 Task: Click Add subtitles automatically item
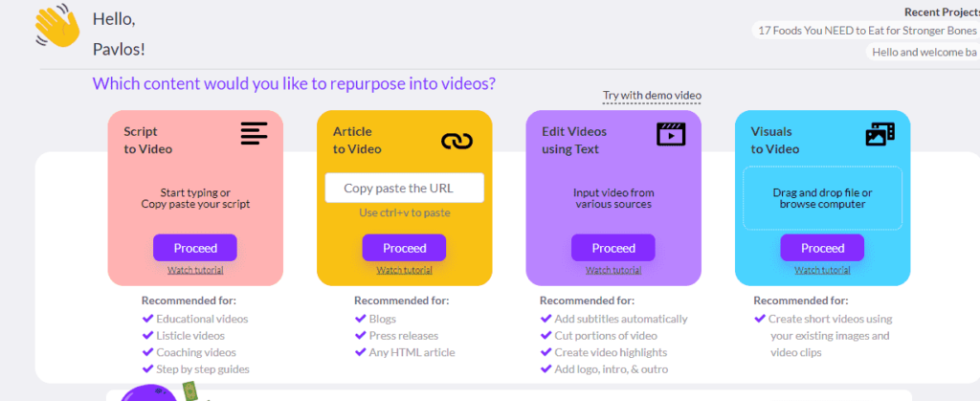613,319
